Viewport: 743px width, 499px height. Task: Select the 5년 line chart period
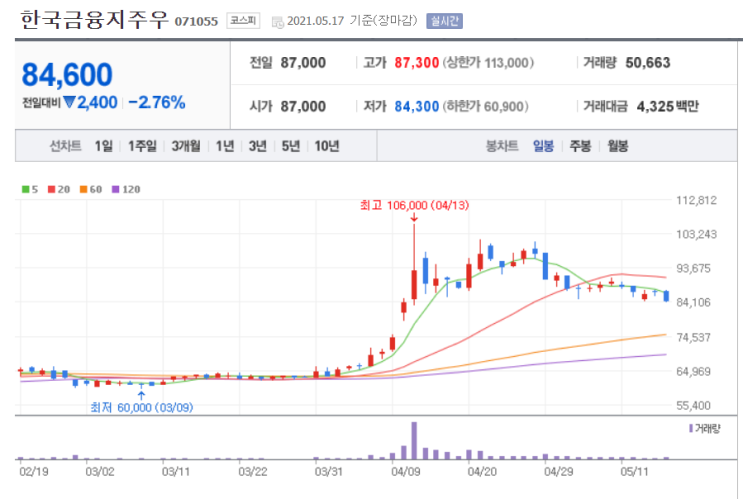tap(291, 146)
